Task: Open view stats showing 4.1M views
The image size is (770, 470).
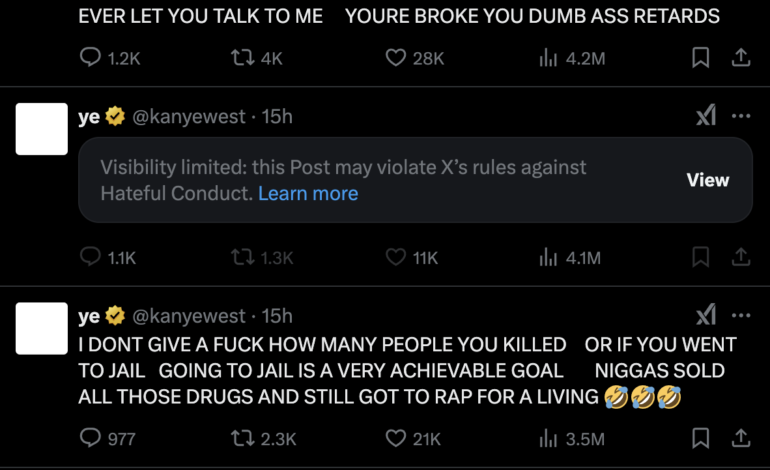Action: tap(548, 257)
